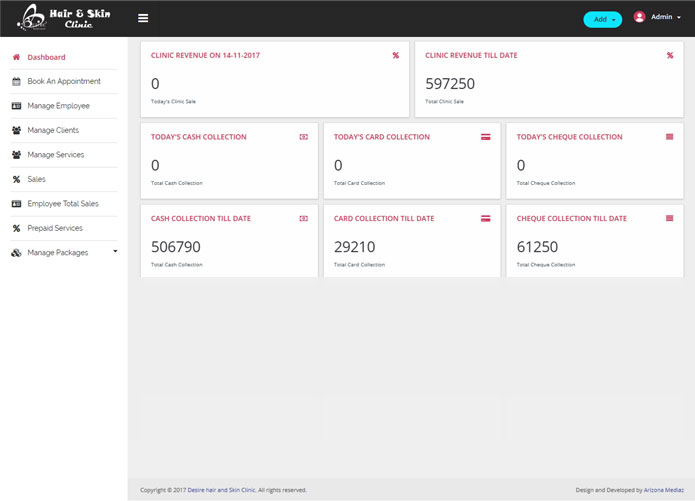
Task: Click the Admin avatar icon
Action: [640, 17]
